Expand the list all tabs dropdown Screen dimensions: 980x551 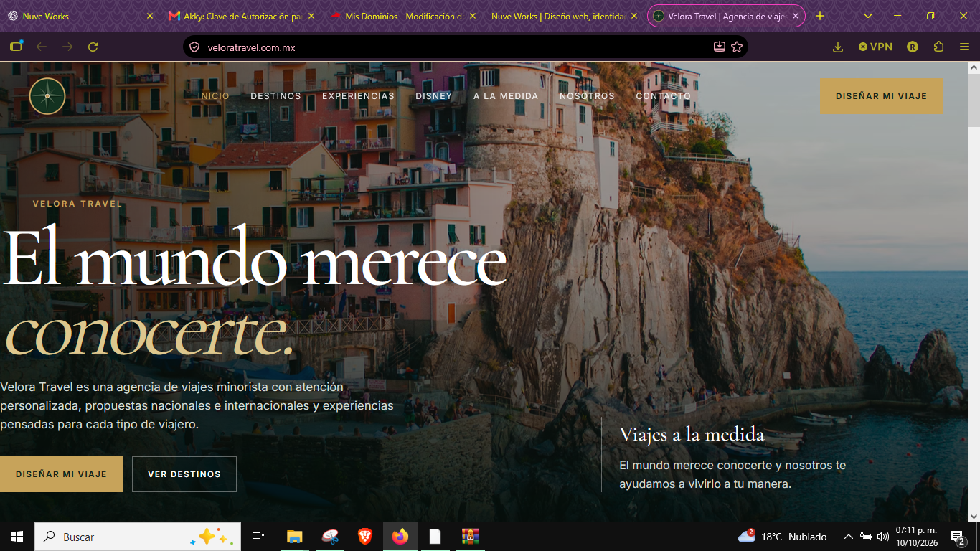click(868, 16)
